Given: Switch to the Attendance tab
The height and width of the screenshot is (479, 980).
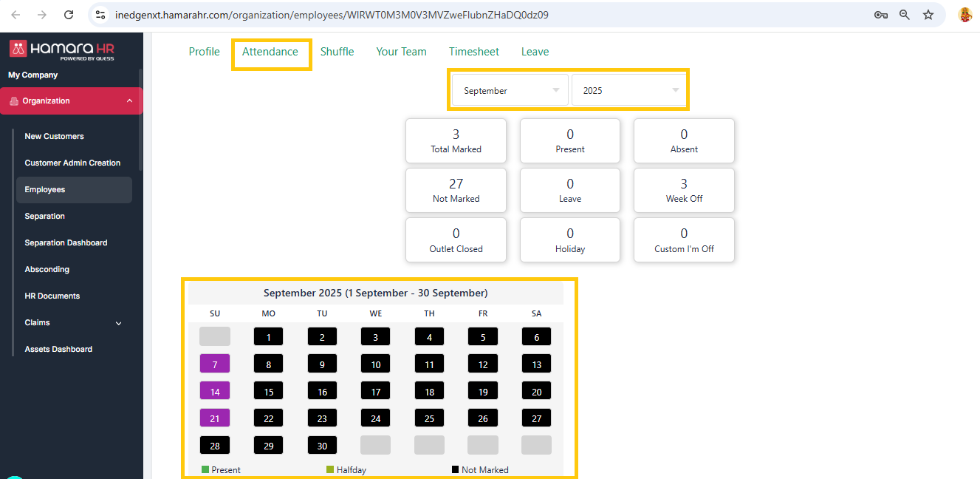Looking at the screenshot, I should (x=270, y=52).
